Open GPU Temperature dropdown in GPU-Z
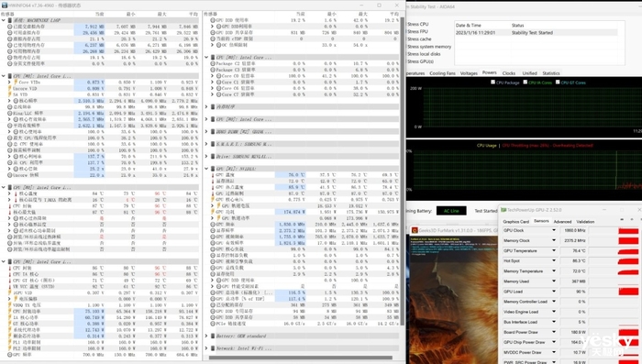The image size is (642, 364). coord(554,250)
